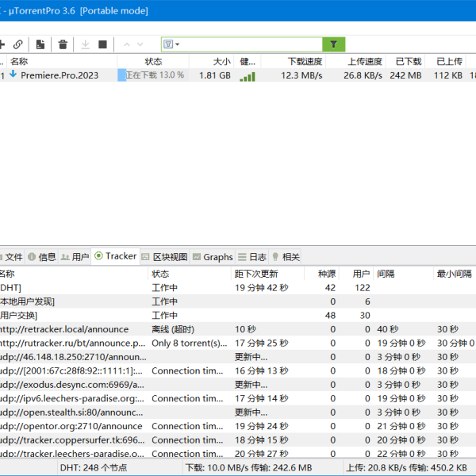Select the rutracker.ru announce tracker
Image resolution: width=476 pixels, height=476 pixels.
click(238, 343)
